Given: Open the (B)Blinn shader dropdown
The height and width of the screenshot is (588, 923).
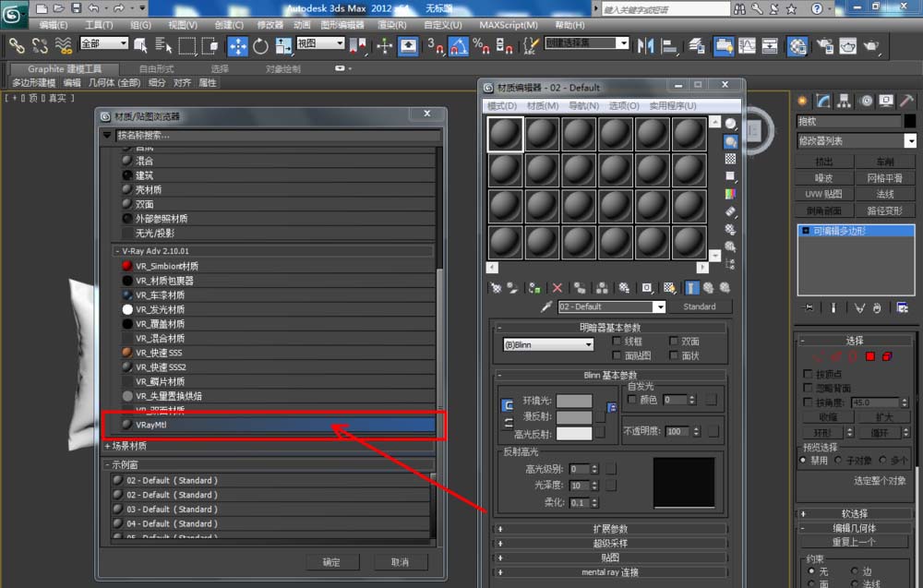Looking at the screenshot, I should 548,345.
